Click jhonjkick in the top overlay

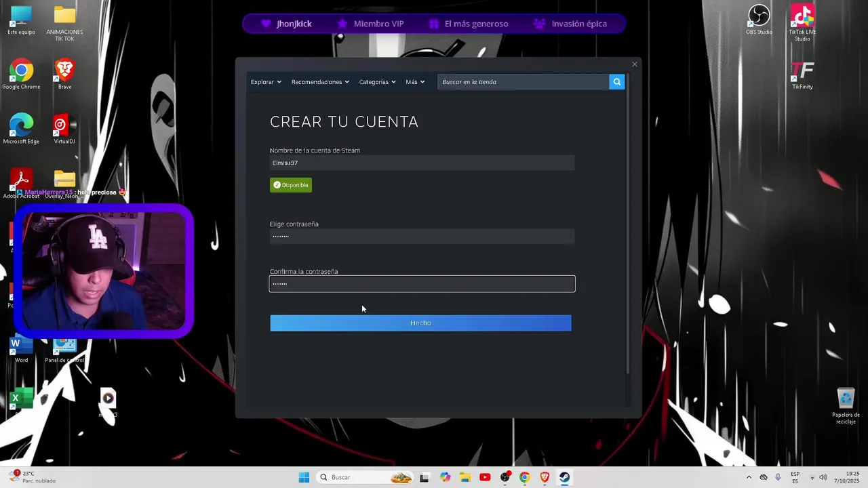tap(287, 24)
